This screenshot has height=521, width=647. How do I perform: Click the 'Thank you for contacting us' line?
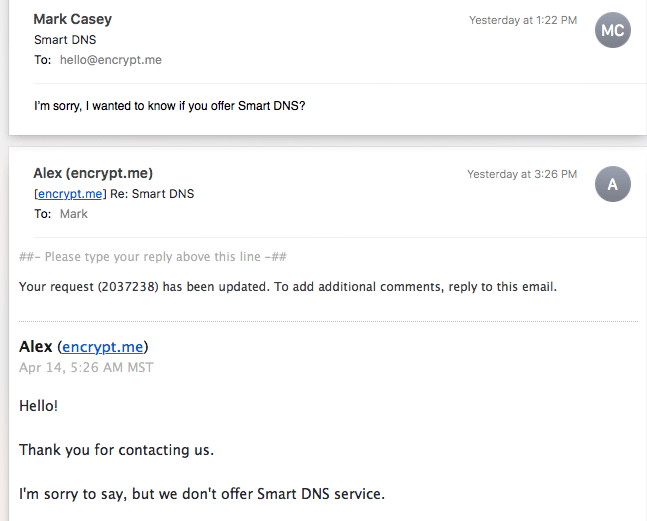(x=116, y=450)
